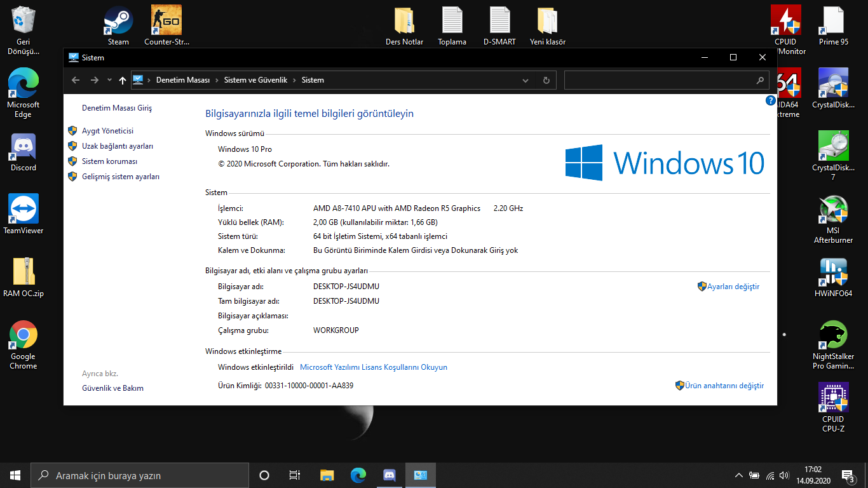Open Gelişmiş sistem ayarları

click(121, 177)
